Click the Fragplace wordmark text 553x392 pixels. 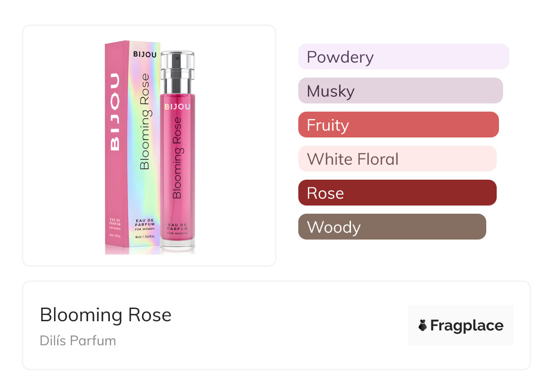(466, 325)
